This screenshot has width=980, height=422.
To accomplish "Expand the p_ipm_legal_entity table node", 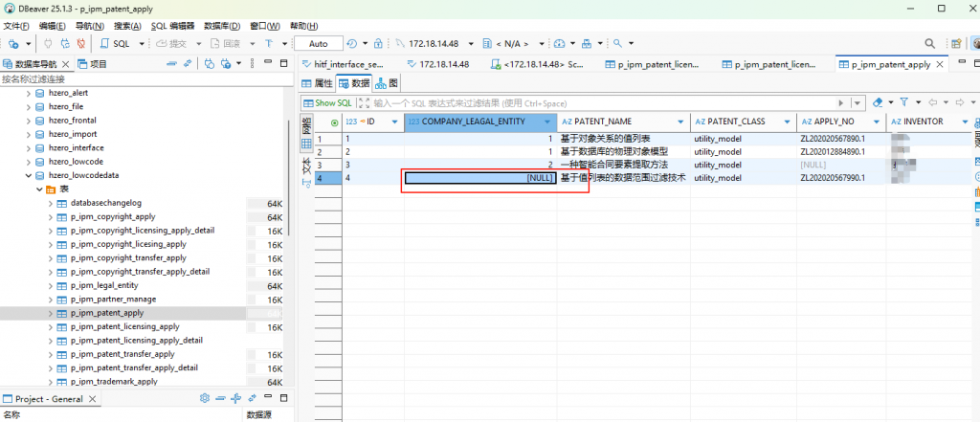I will pyautogui.click(x=50, y=286).
